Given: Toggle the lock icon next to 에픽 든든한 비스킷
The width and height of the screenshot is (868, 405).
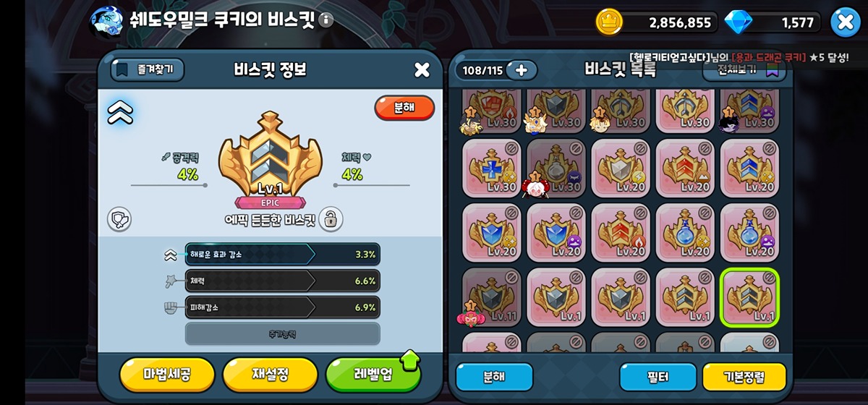Looking at the screenshot, I should pyautogui.click(x=331, y=219).
